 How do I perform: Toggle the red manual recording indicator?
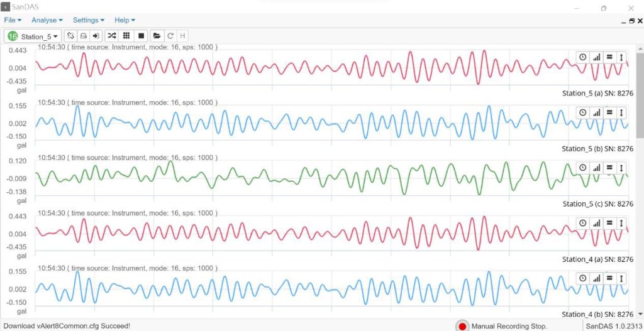click(462, 326)
